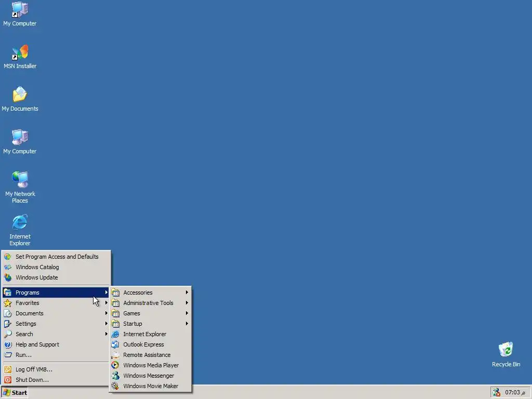The image size is (532, 399).
Task: Click the Windows Messenger tray icon
Action: tap(496, 393)
